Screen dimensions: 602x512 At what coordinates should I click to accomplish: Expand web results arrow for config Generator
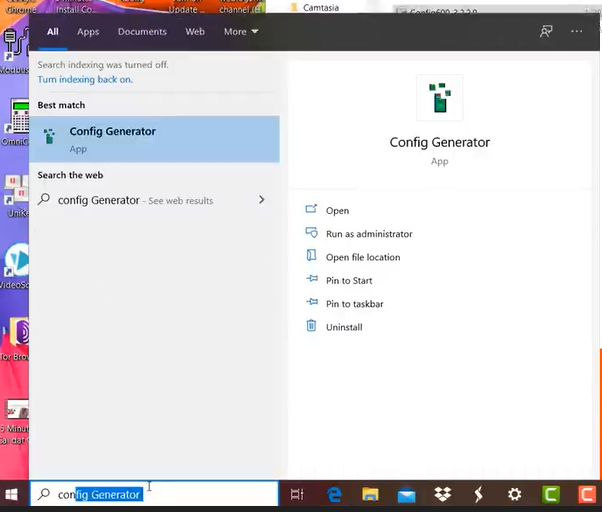coord(262,200)
